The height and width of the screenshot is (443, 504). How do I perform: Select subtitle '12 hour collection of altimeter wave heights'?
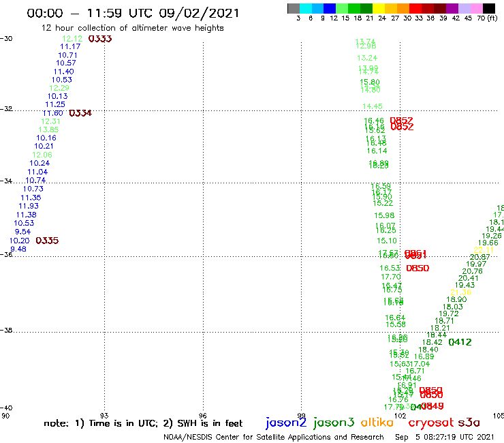132,28
